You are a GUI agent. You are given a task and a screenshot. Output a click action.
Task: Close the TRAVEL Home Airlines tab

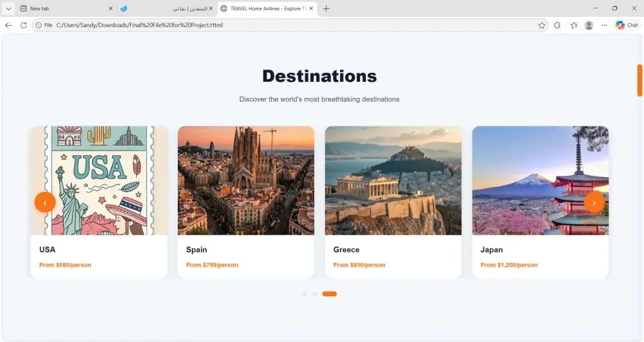click(311, 8)
